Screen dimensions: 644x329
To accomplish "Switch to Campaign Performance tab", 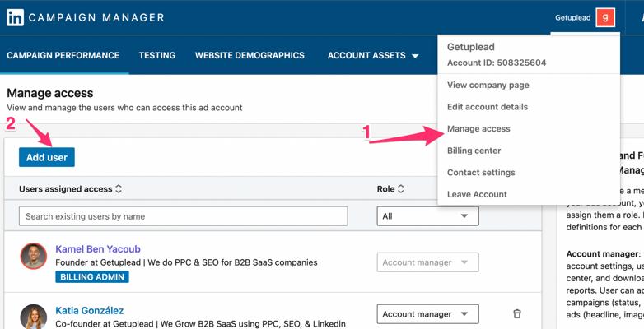I will (x=63, y=56).
